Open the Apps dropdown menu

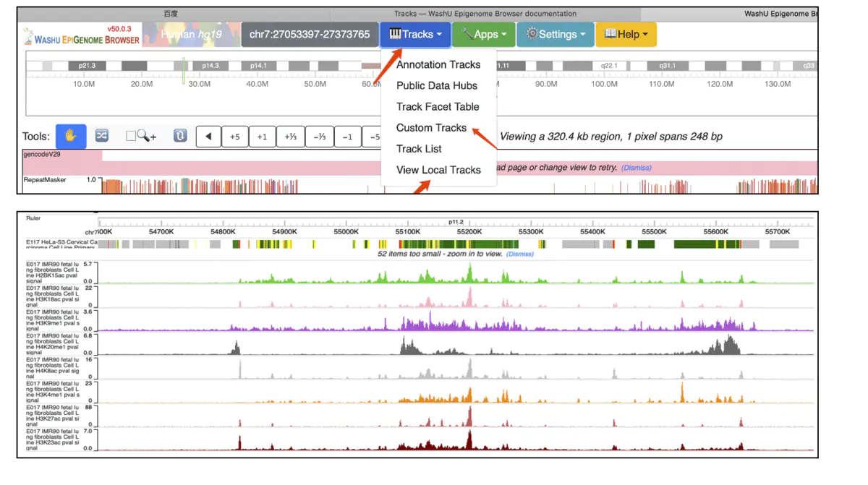[483, 34]
